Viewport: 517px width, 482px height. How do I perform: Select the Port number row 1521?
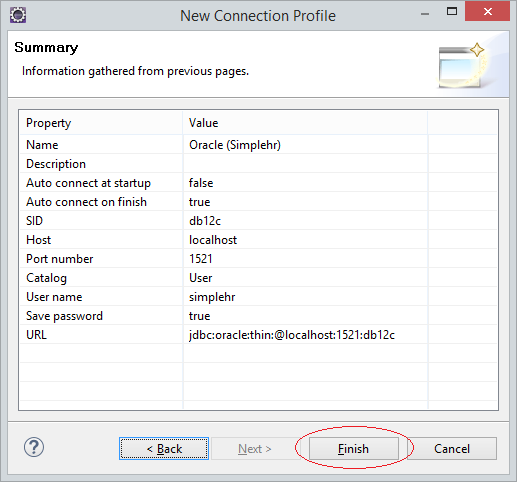(x=258, y=259)
